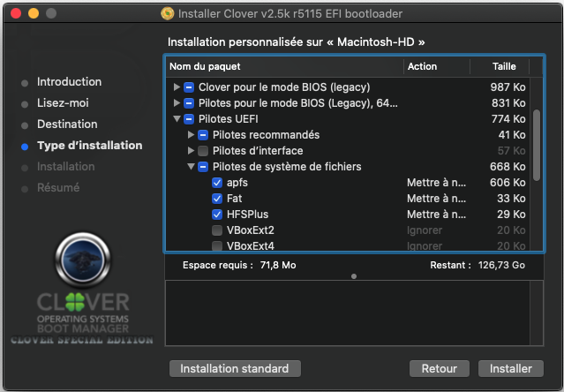
Task: Expand the Pilotes recommandés group
Action: [191, 135]
